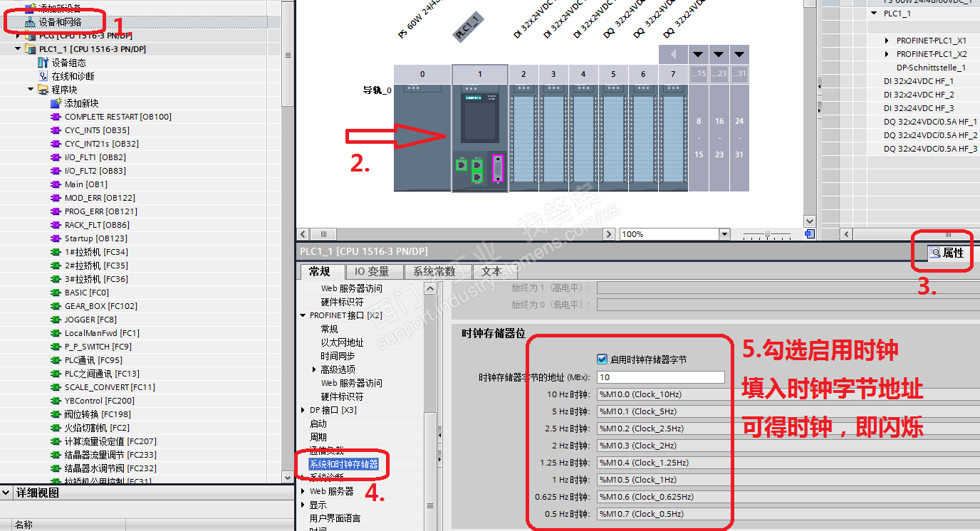The height and width of the screenshot is (531, 980).
Task: Click the CYC_INT5 [OB35] block icon
Action: pos(56,130)
